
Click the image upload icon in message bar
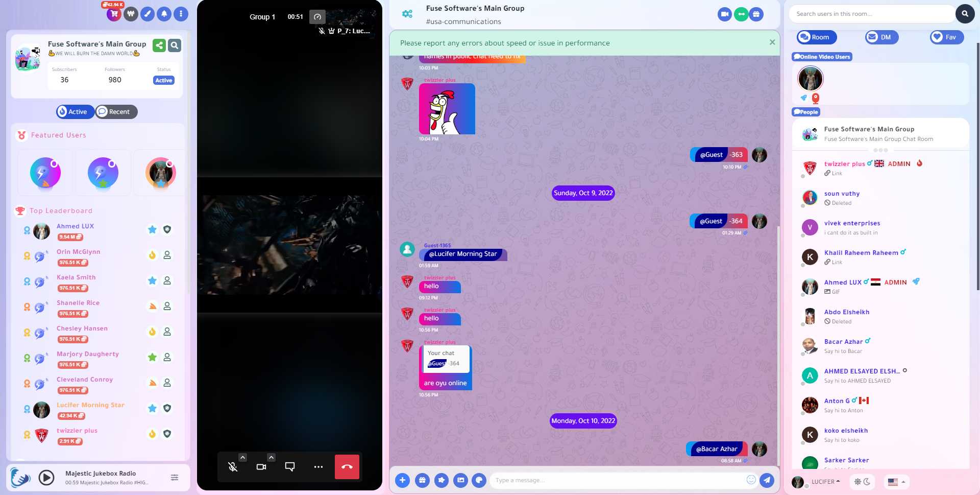460,480
